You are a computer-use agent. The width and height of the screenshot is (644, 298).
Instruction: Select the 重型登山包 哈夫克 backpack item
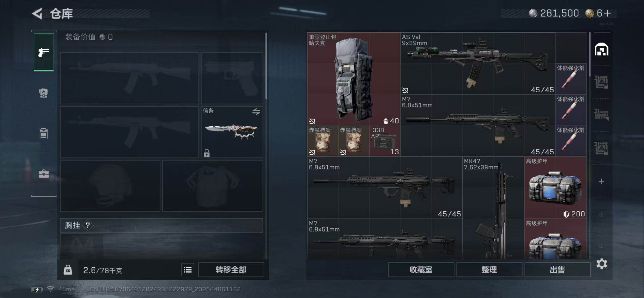pyautogui.click(x=354, y=79)
